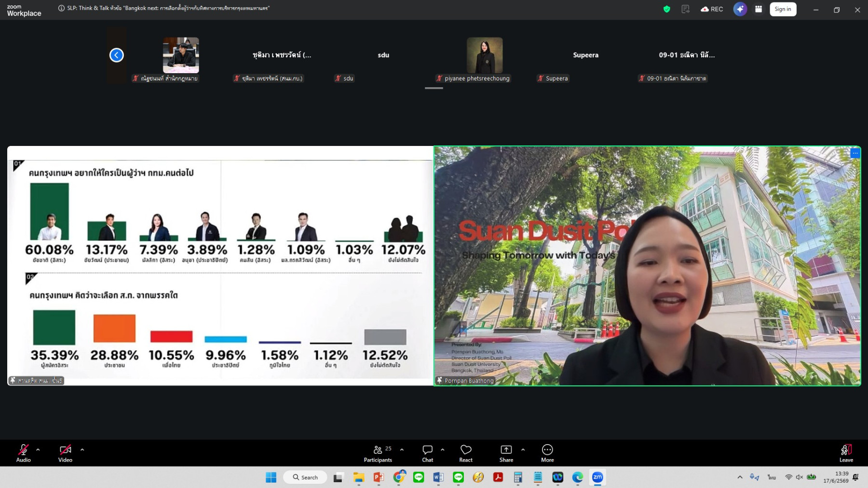The width and height of the screenshot is (868, 488).
Task: Expand the chevron next to Participants
Action: coord(402,449)
